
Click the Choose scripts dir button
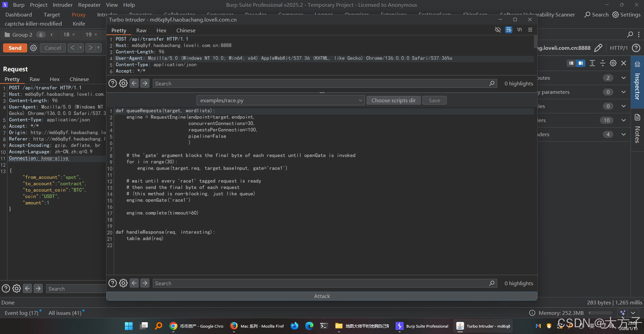tap(393, 100)
